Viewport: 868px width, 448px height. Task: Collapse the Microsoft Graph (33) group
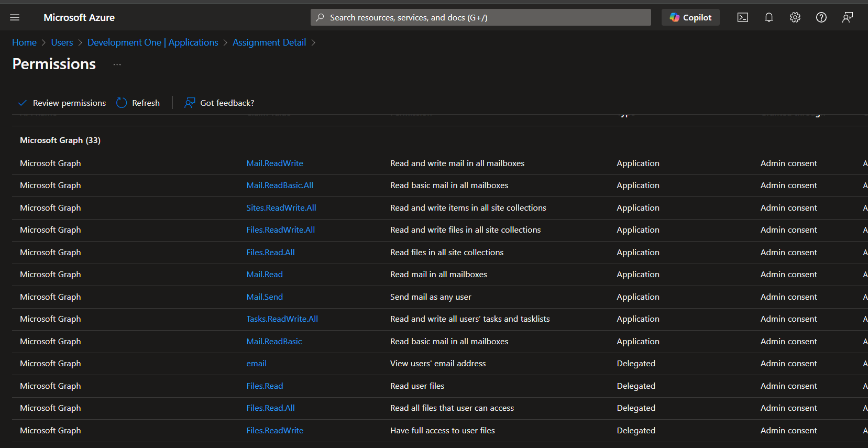click(x=60, y=140)
